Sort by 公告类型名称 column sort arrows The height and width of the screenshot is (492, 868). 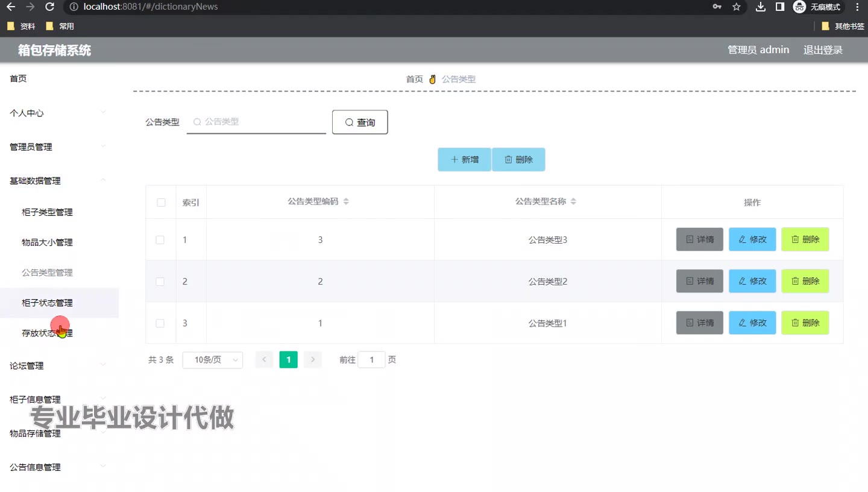click(573, 202)
